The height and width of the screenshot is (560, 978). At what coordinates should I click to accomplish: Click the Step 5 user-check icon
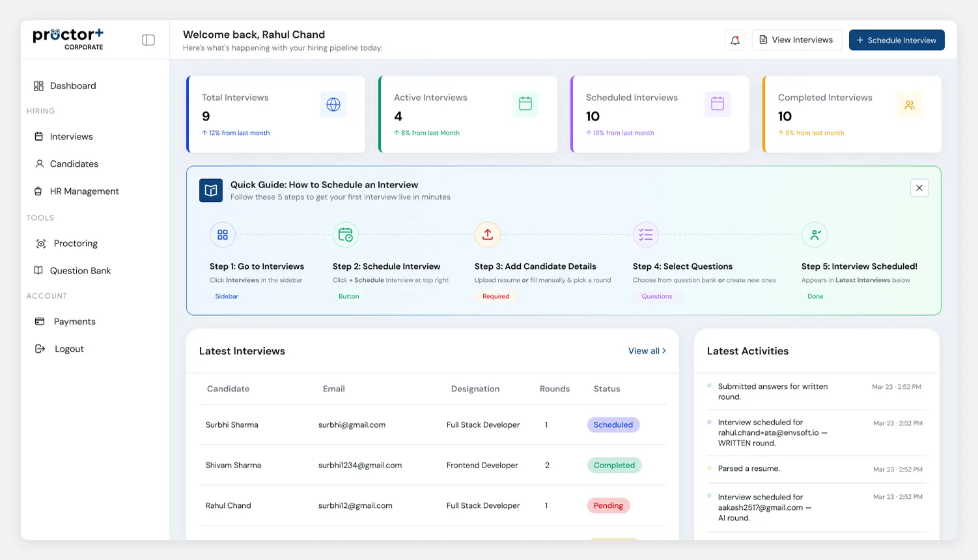coord(815,235)
